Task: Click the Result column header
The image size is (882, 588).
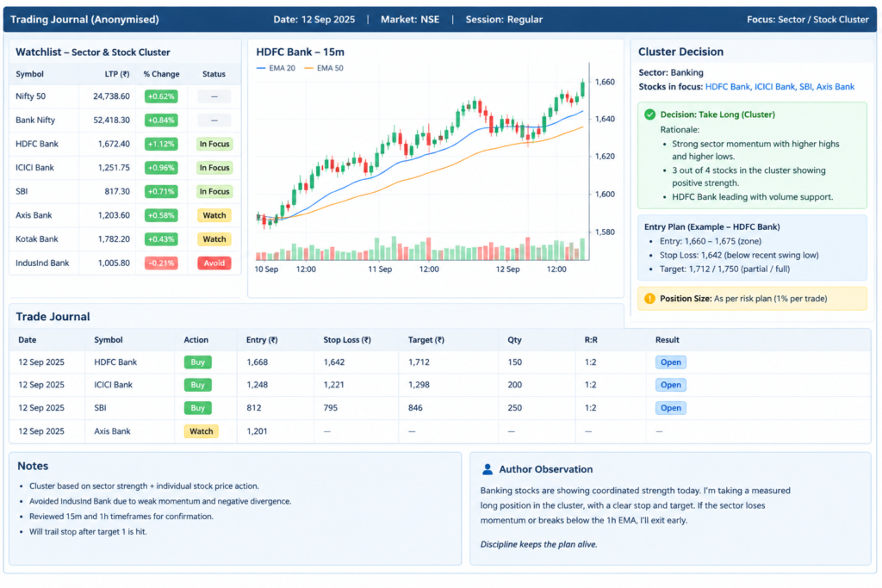Action: (x=668, y=340)
